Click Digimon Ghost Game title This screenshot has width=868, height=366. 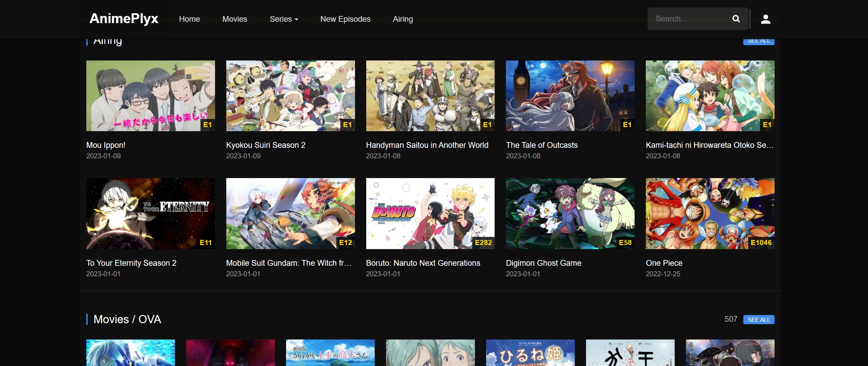[x=544, y=263]
